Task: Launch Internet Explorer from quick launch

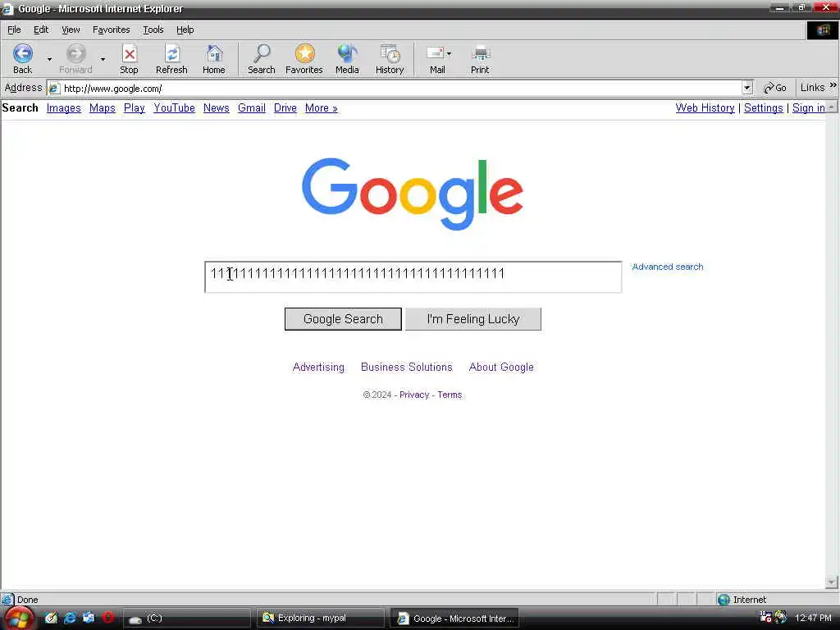Action: (x=70, y=618)
